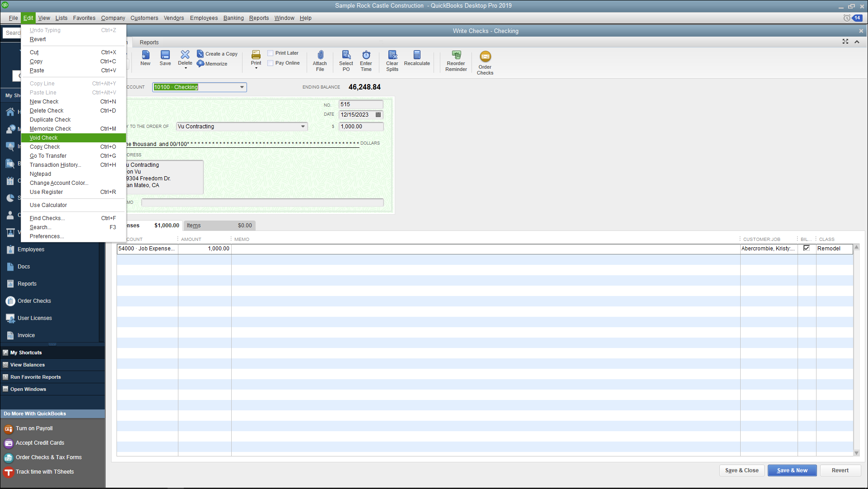
Task: Click the Save & New button
Action: (x=792, y=470)
